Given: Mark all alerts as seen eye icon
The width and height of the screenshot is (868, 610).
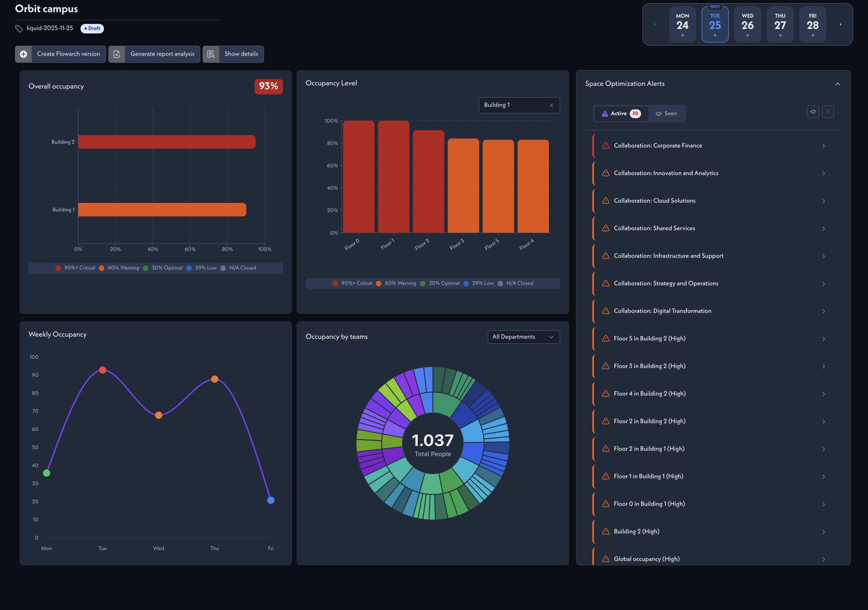Looking at the screenshot, I should (x=813, y=112).
